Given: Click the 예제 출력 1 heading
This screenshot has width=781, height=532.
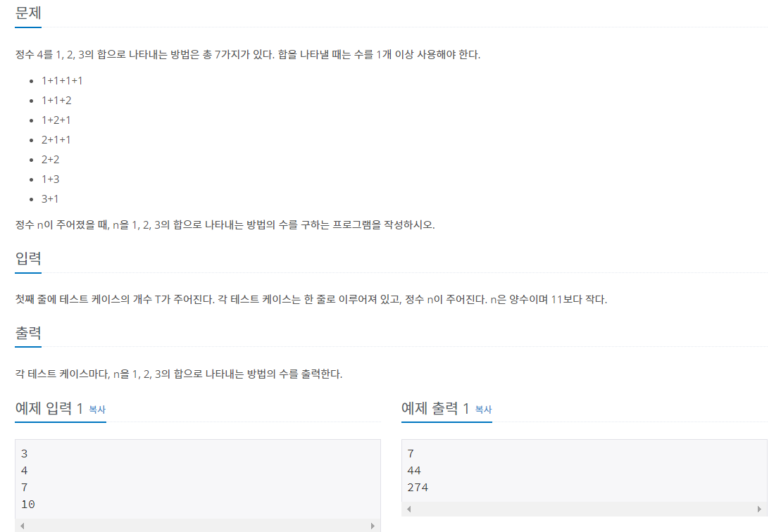Looking at the screenshot, I should pos(435,409).
